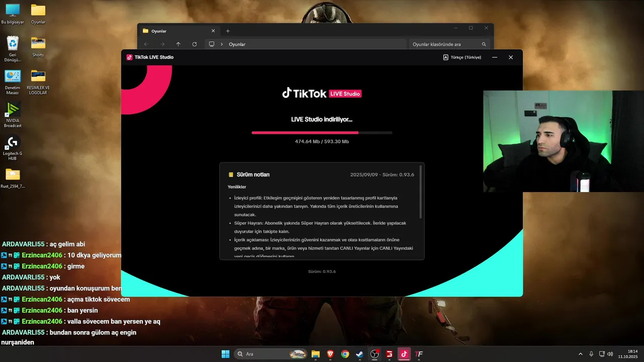
Task: Go forward in the File Explorer window
Action: pos(162,44)
